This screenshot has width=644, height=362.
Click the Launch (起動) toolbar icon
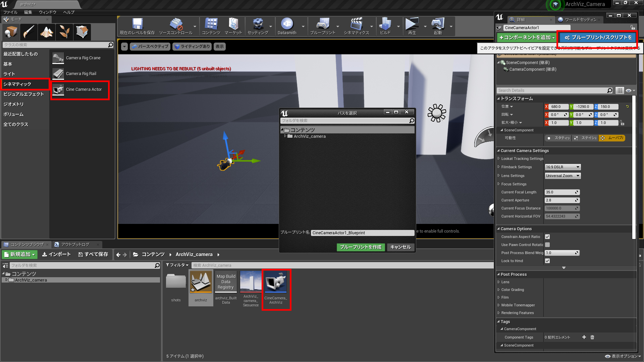[438, 26]
